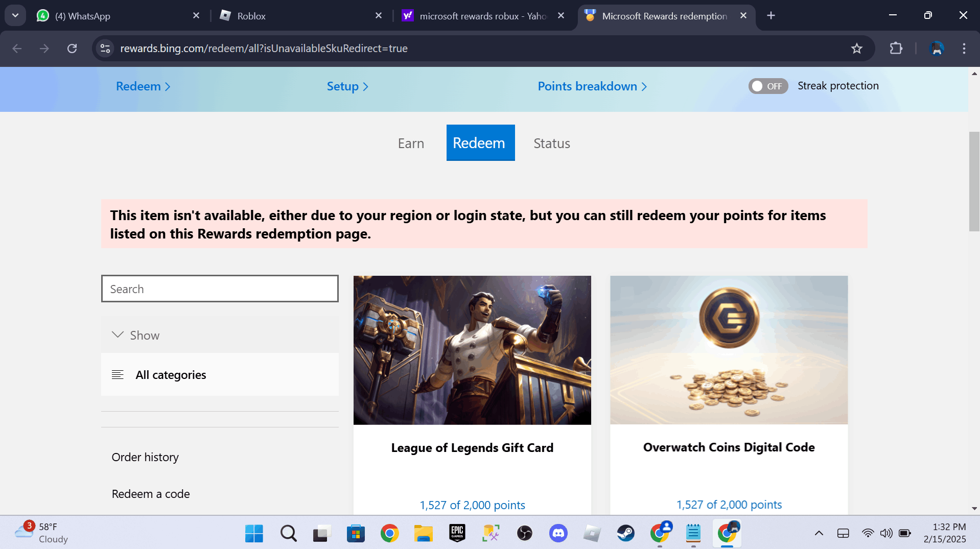
Task: Open the Order history link
Action: tap(145, 457)
